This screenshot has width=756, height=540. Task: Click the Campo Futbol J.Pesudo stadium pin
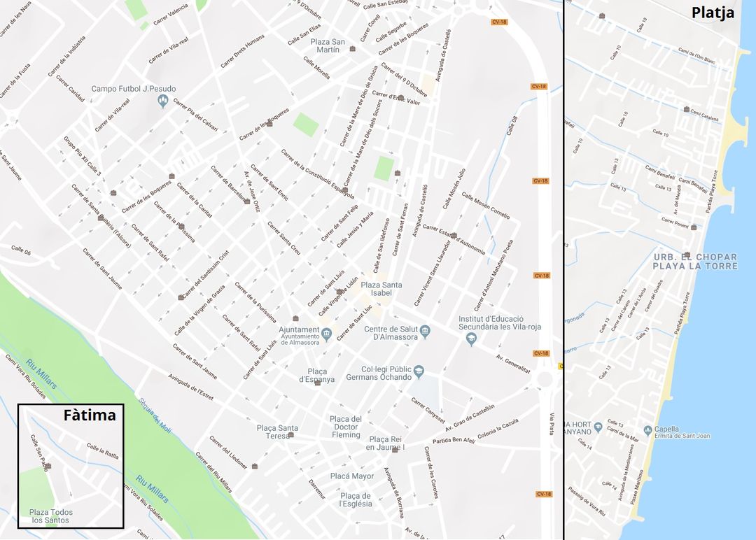pos(163,101)
